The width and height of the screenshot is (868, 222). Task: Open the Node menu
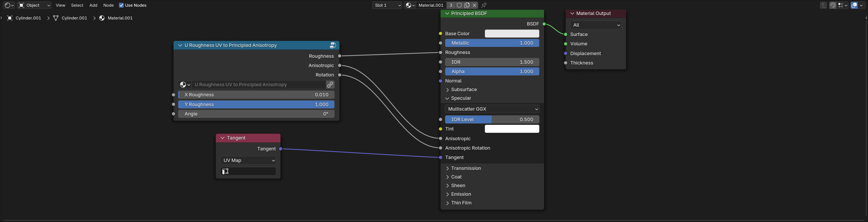[x=109, y=5]
